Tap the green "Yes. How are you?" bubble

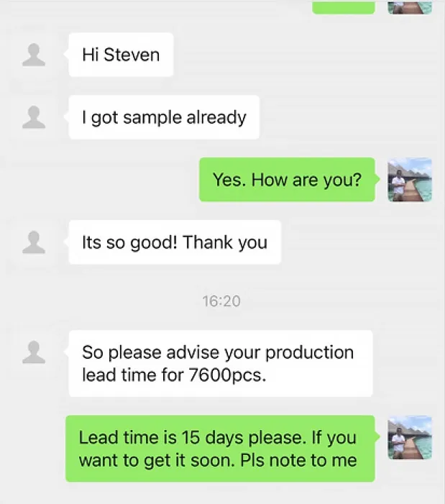287,180
